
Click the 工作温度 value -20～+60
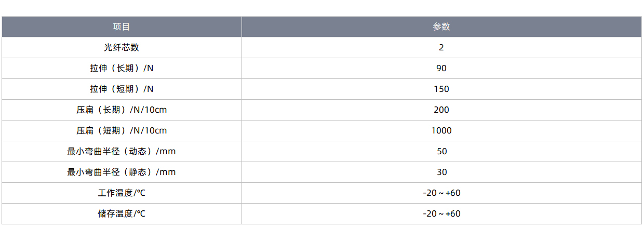[441, 193]
